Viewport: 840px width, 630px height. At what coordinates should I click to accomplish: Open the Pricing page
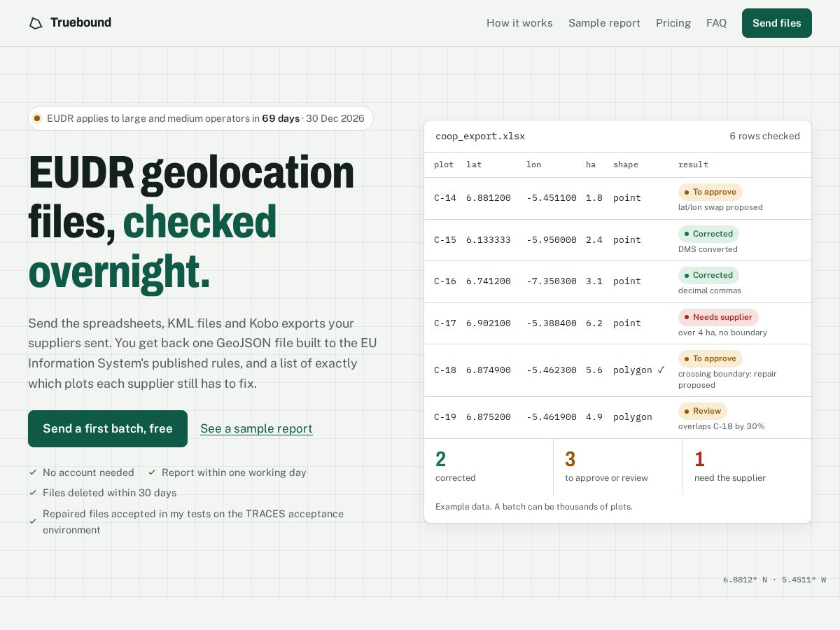673,23
